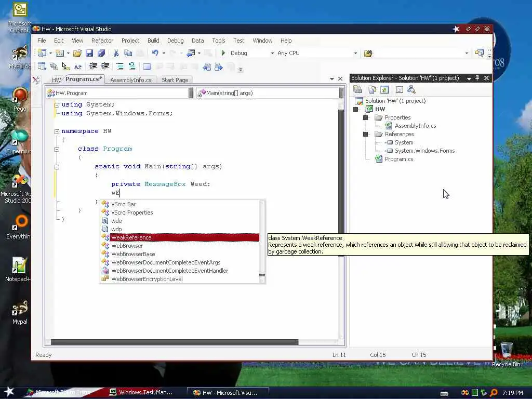
Task: Click the Navigate Backward icon
Action: click(x=191, y=53)
